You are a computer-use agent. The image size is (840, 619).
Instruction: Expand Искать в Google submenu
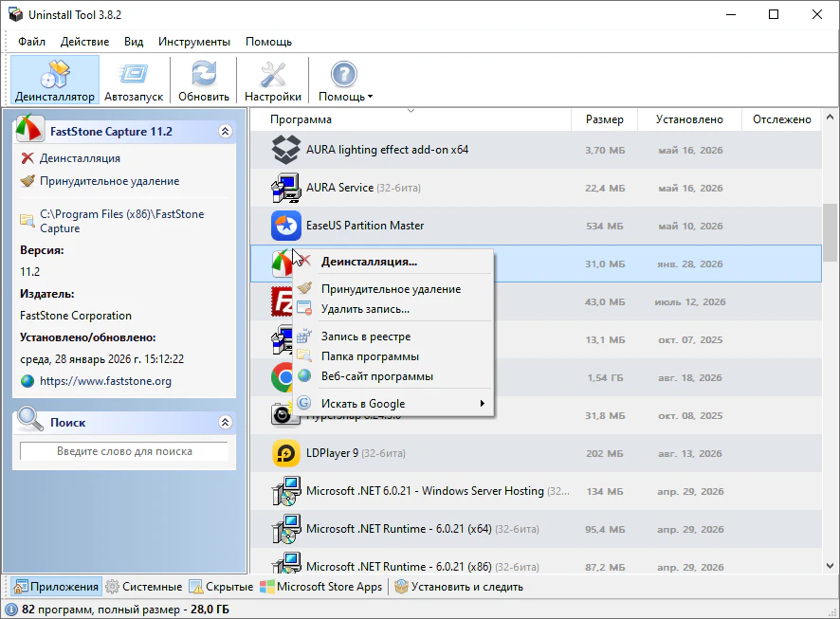393,404
